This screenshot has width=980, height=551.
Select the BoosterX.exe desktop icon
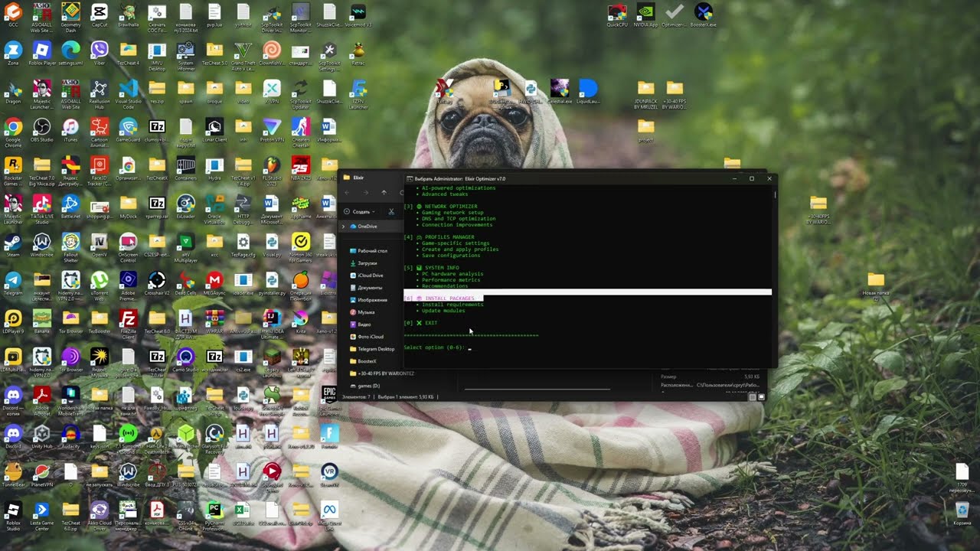704,15
